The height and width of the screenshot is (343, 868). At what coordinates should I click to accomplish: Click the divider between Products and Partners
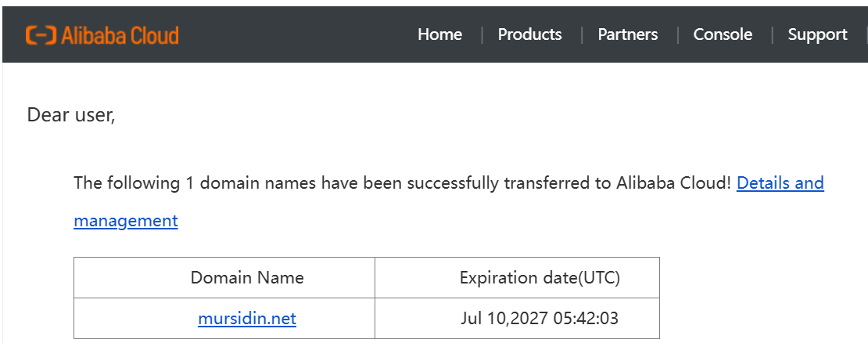(581, 34)
